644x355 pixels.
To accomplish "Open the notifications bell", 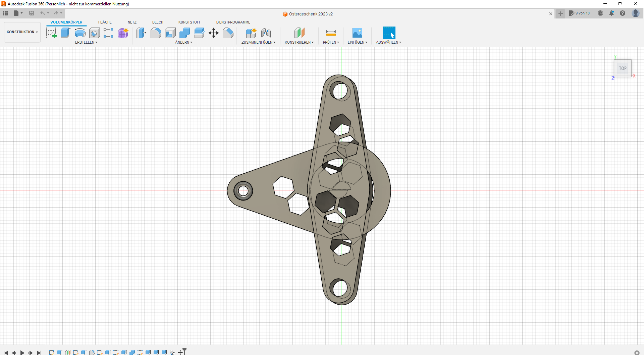I will pyautogui.click(x=611, y=13).
